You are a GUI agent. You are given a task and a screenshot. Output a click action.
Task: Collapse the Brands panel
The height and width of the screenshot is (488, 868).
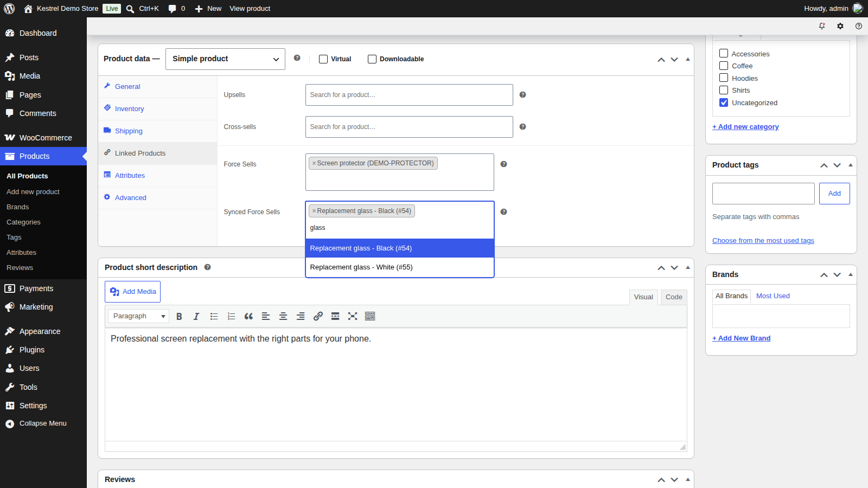pyautogui.click(x=851, y=274)
